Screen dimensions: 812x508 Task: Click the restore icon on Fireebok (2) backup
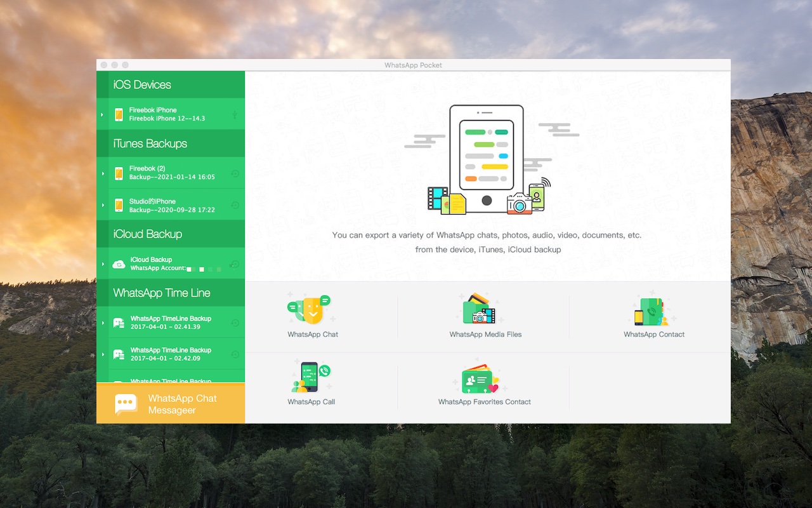tap(235, 173)
